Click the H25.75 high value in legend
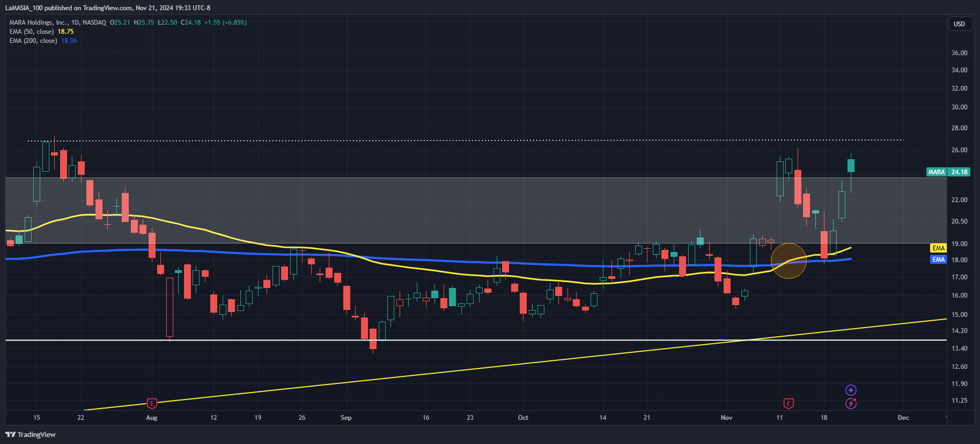 [x=144, y=23]
